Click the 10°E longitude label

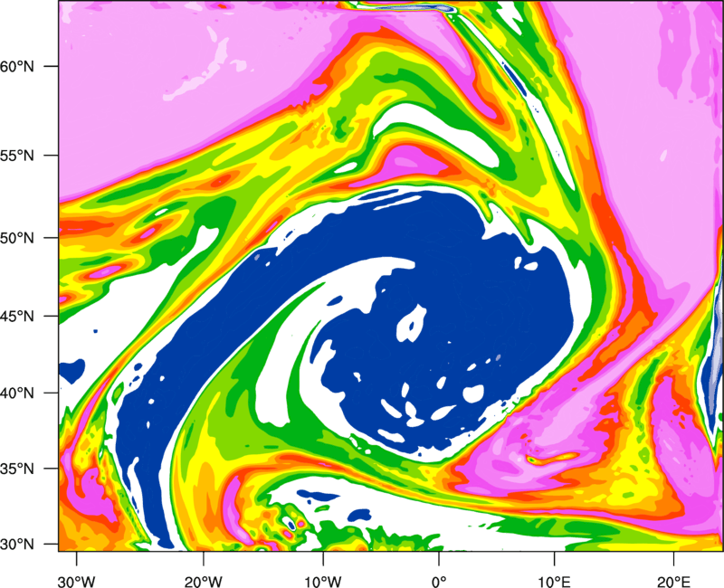click(554, 582)
